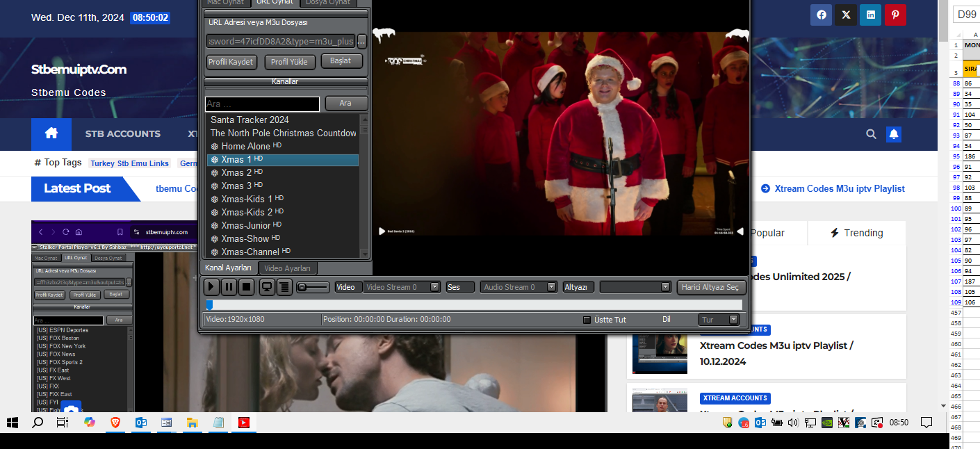
Task: Click the Harici Altyazı Seç button
Action: click(711, 287)
